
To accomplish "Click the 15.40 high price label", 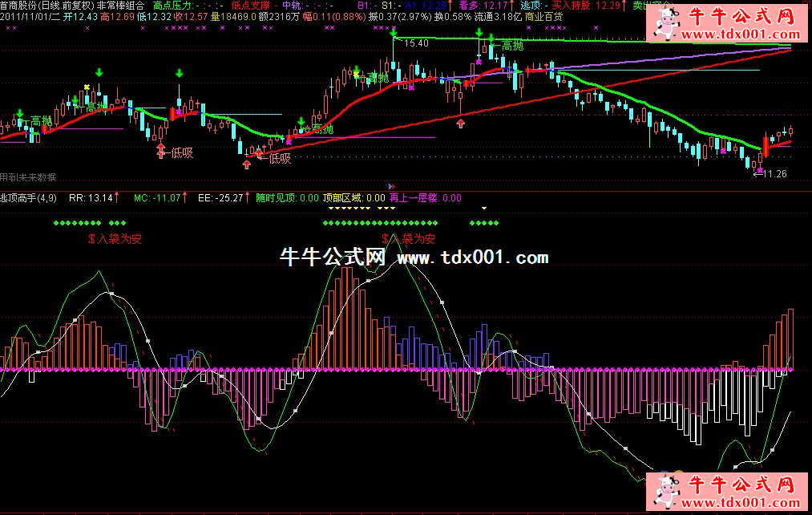I will coord(417,43).
